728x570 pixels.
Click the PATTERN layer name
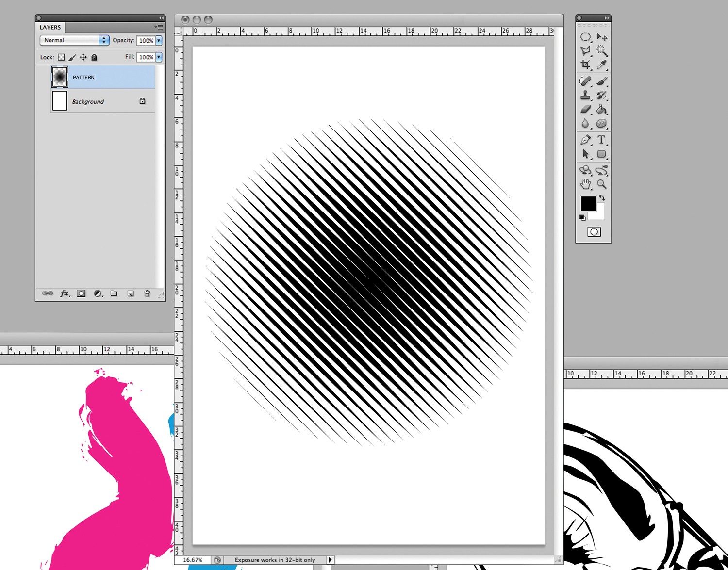tap(83, 77)
